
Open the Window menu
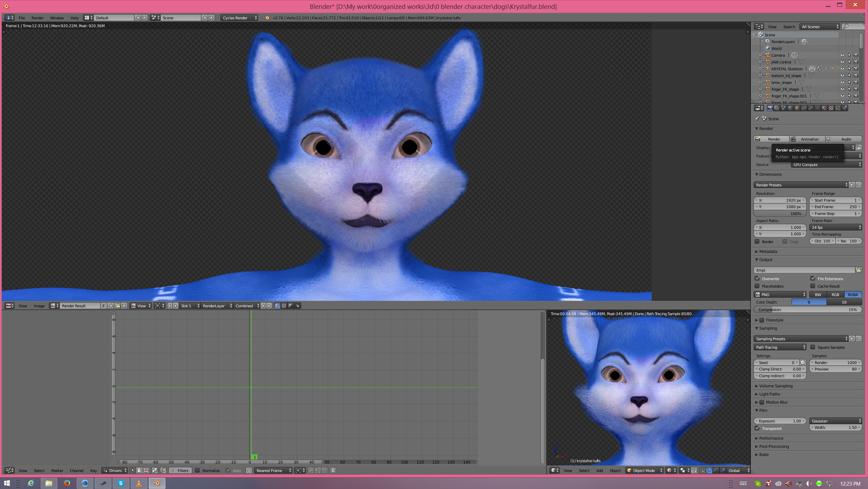pos(57,18)
